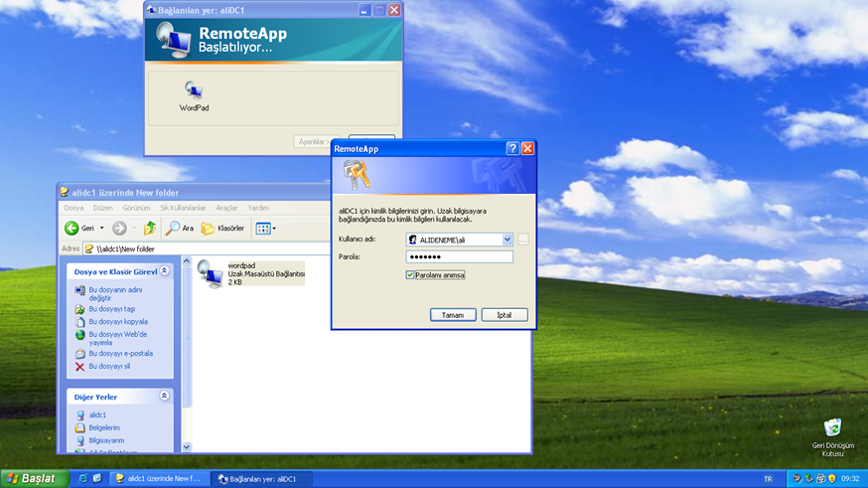Image resolution: width=868 pixels, height=488 pixels.
Task: Minimize the Bağlanılan yer: aliDC1 window
Action: pos(364,10)
